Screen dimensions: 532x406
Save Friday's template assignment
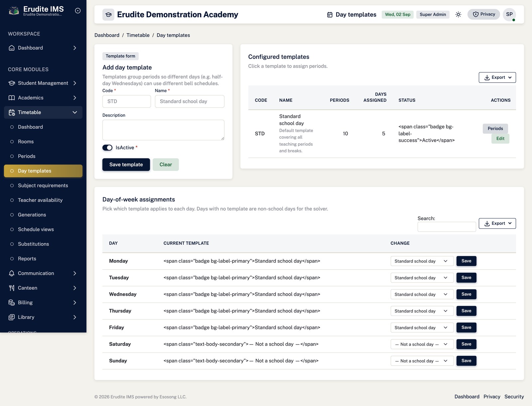pyautogui.click(x=466, y=328)
